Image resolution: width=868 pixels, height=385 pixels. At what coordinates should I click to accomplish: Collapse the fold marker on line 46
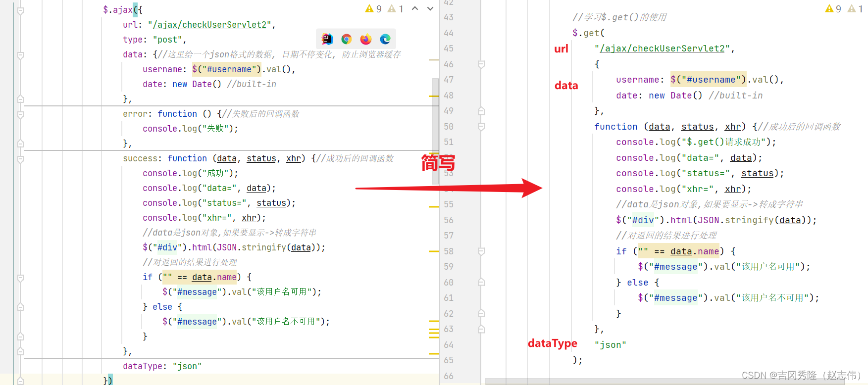point(481,64)
